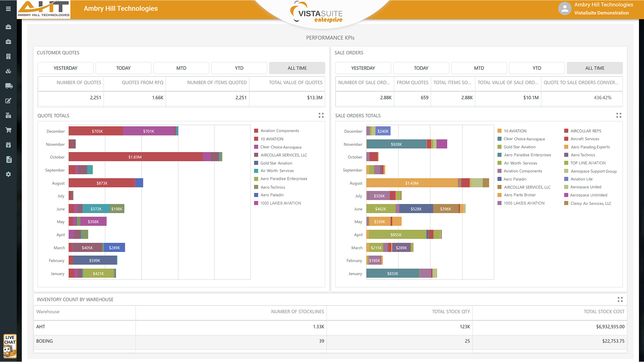644x362 pixels.
Task: Select MTD tab under Sale Orders
Action: (x=479, y=68)
